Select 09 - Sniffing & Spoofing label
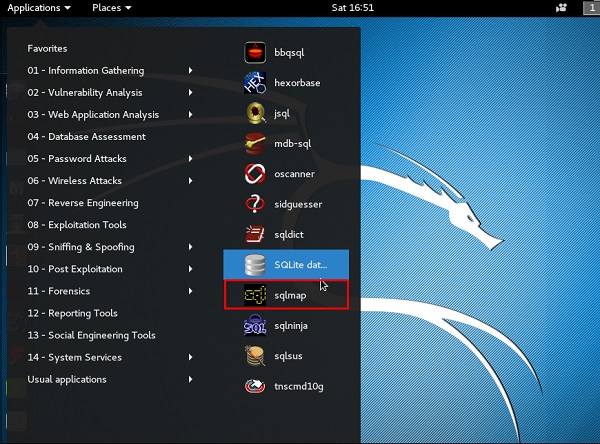600x444 pixels. (x=81, y=247)
